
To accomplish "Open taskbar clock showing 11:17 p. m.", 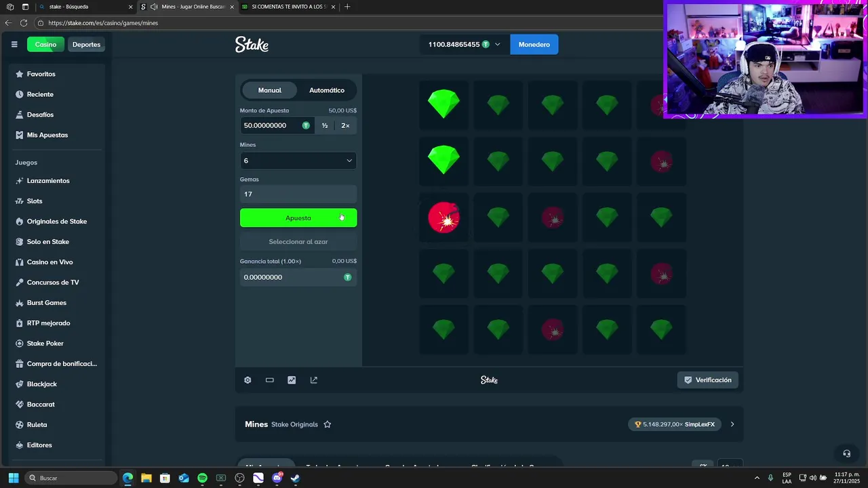I will pos(846,478).
